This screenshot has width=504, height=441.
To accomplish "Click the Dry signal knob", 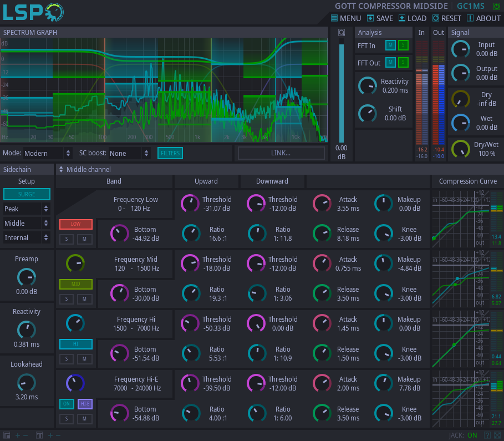I will (461, 99).
